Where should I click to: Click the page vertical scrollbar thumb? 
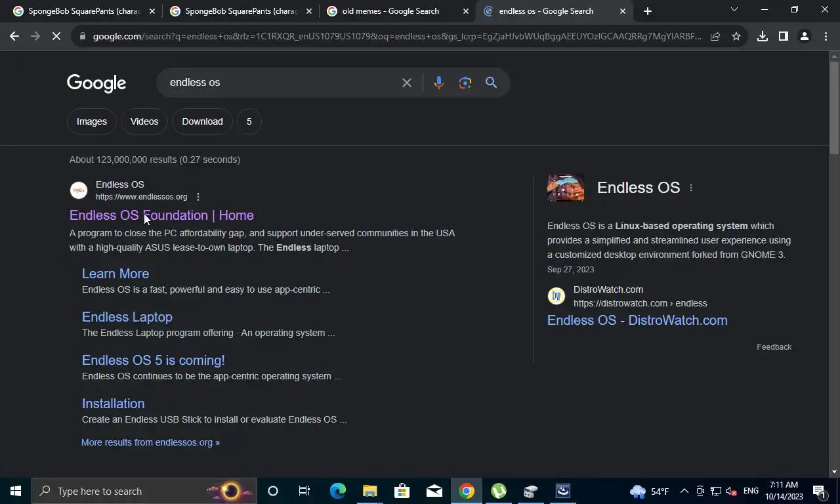834,108
